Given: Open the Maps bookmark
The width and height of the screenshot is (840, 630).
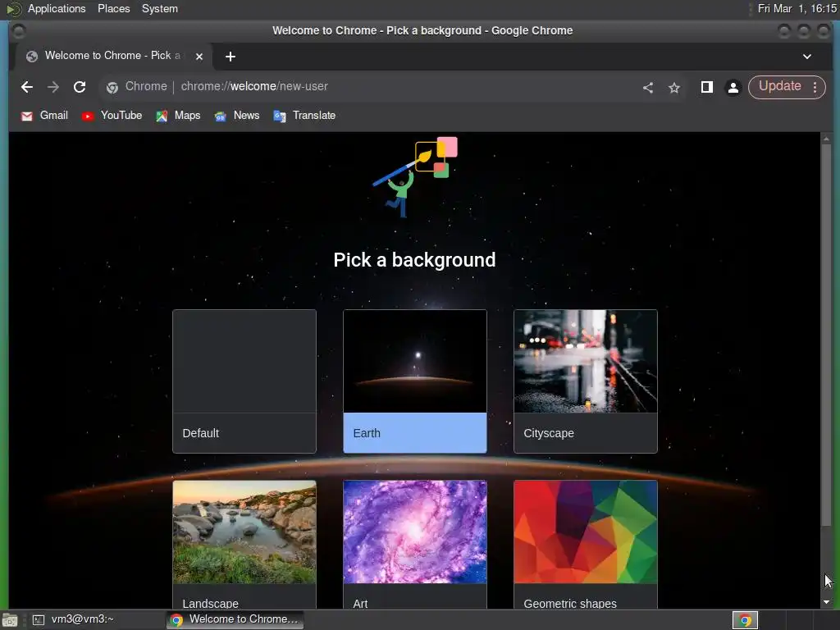Looking at the screenshot, I should (x=178, y=116).
